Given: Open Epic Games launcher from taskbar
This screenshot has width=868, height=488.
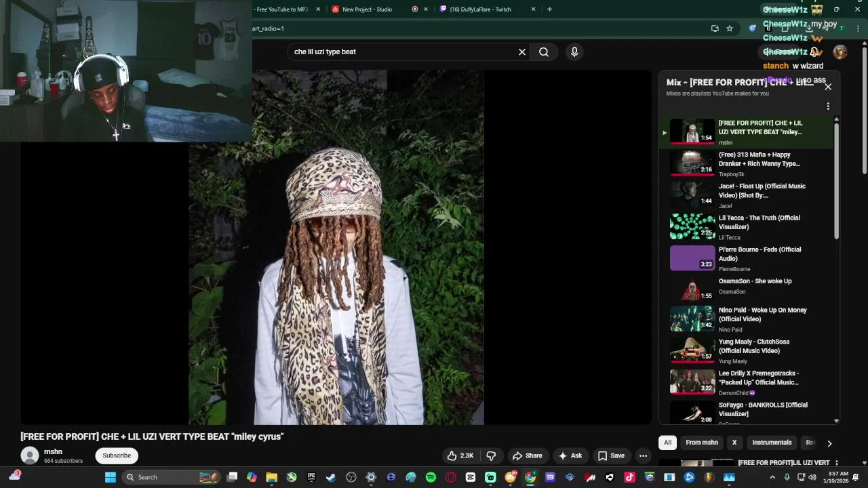Looking at the screenshot, I should pyautogui.click(x=311, y=477).
